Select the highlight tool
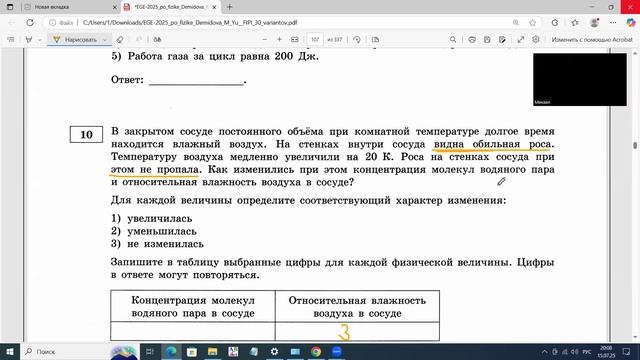The width and height of the screenshot is (640, 360). pos(29,40)
